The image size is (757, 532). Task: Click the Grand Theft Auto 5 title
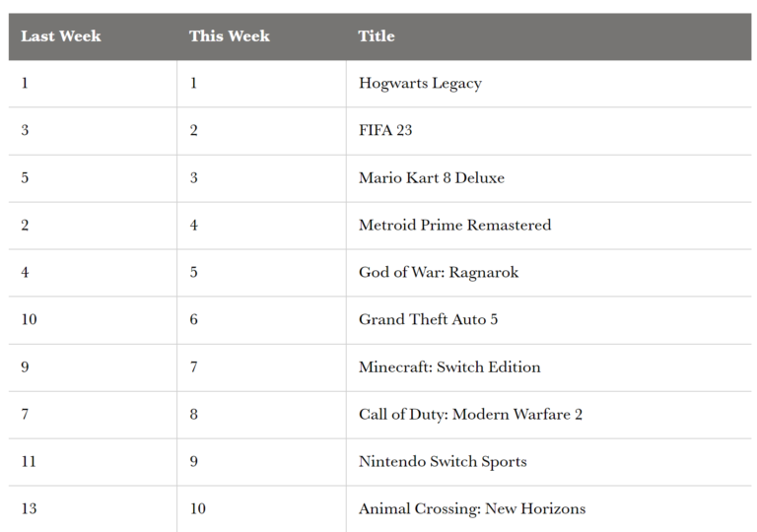[428, 319]
